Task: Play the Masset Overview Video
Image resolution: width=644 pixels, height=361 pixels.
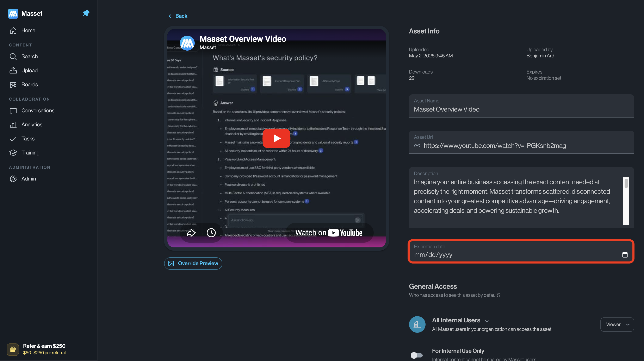Action: (276, 138)
